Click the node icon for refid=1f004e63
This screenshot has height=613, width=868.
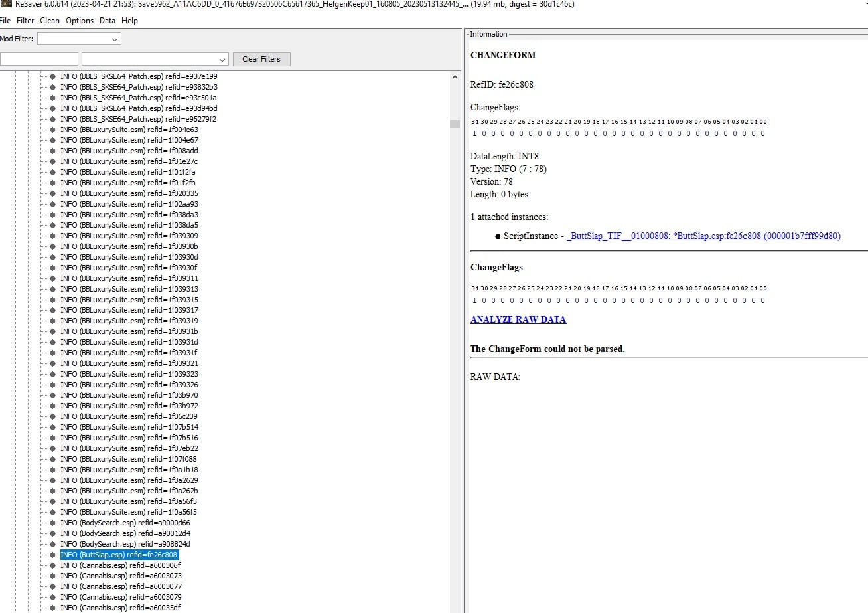pos(53,130)
